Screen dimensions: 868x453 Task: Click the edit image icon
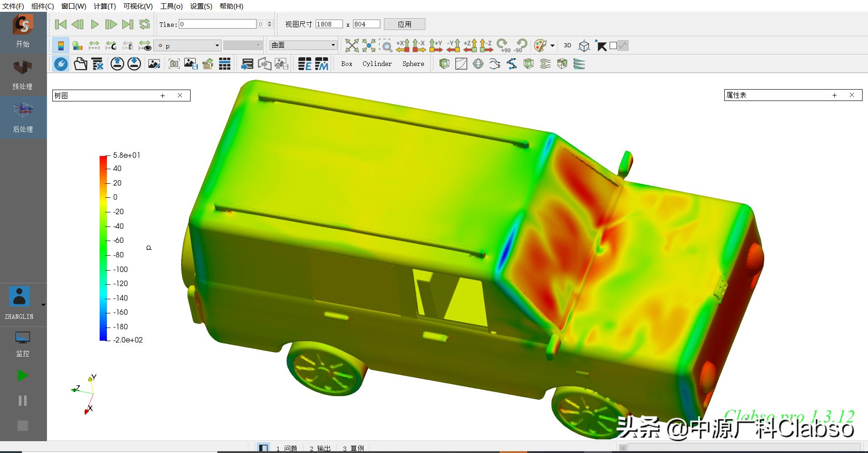pos(154,64)
